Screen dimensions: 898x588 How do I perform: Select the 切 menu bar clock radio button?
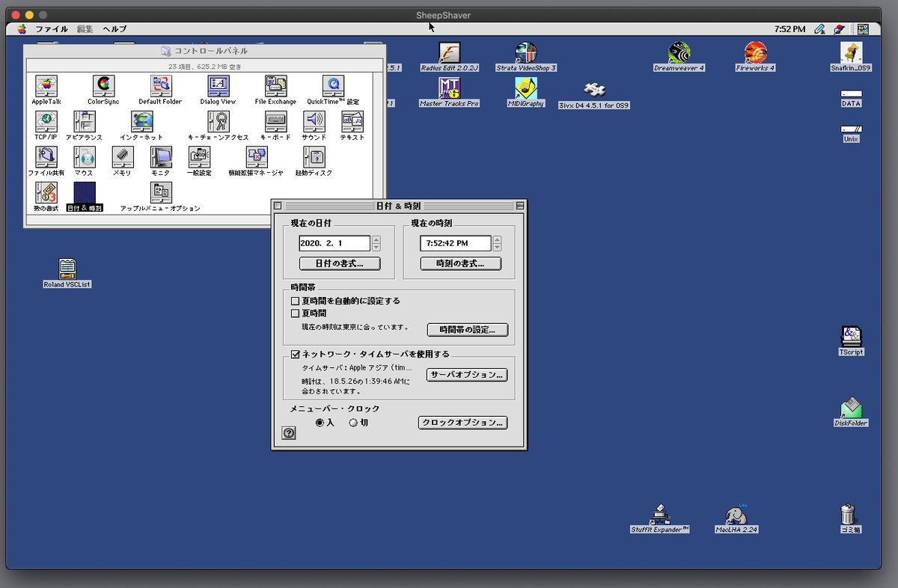pos(353,423)
